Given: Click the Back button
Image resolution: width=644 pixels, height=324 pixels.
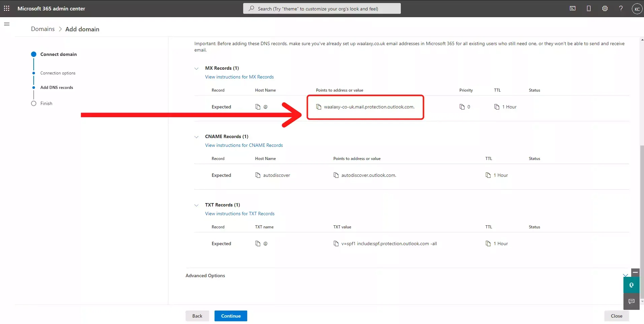Looking at the screenshot, I should 197,316.
